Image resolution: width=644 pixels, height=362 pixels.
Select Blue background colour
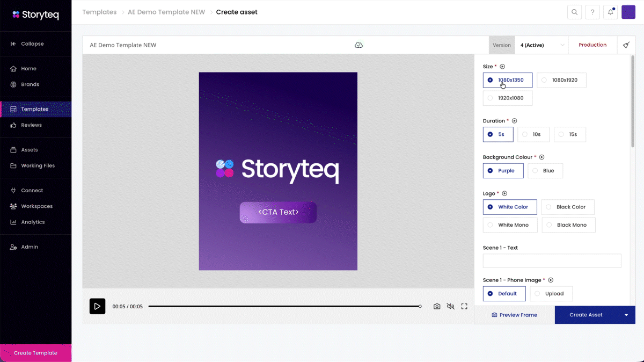545,171
